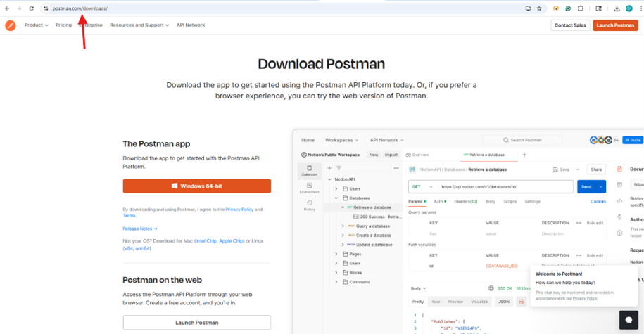Select the Visualize response tab
This screenshot has width=644, height=334.
coord(479,302)
